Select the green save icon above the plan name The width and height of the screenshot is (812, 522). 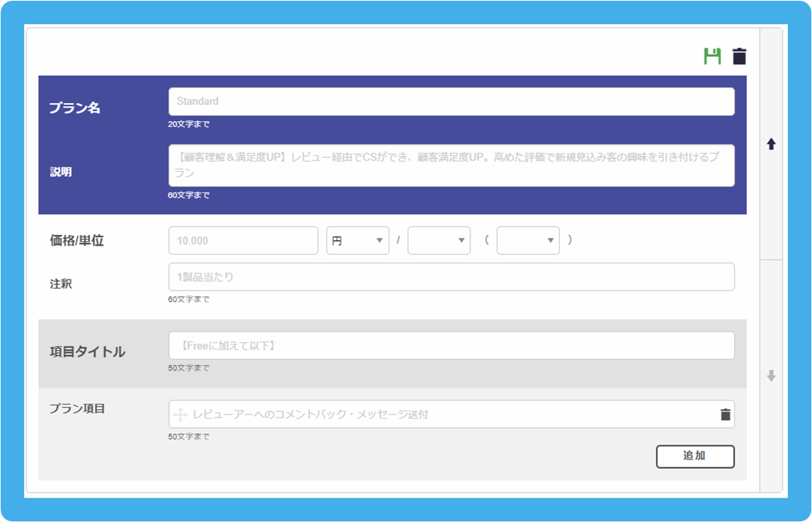click(710, 55)
